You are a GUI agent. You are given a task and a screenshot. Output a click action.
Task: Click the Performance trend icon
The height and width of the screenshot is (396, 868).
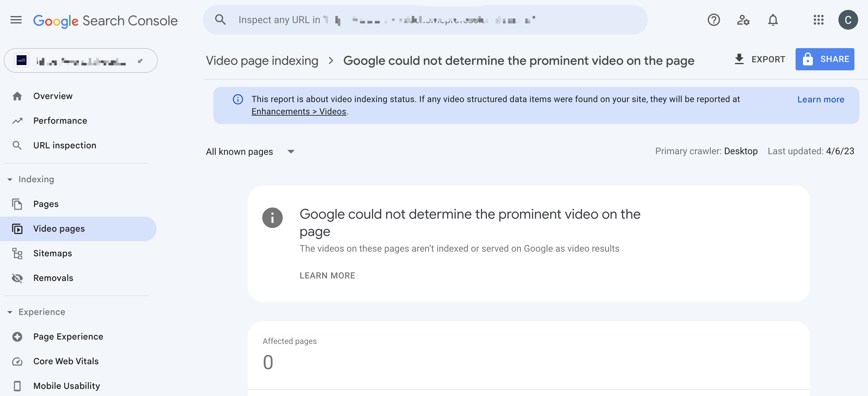pyautogui.click(x=17, y=121)
